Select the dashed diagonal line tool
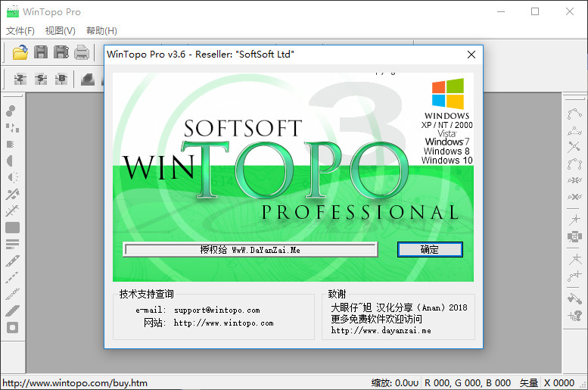Image resolution: width=588 pixels, height=390 pixels. click(11, 277)
